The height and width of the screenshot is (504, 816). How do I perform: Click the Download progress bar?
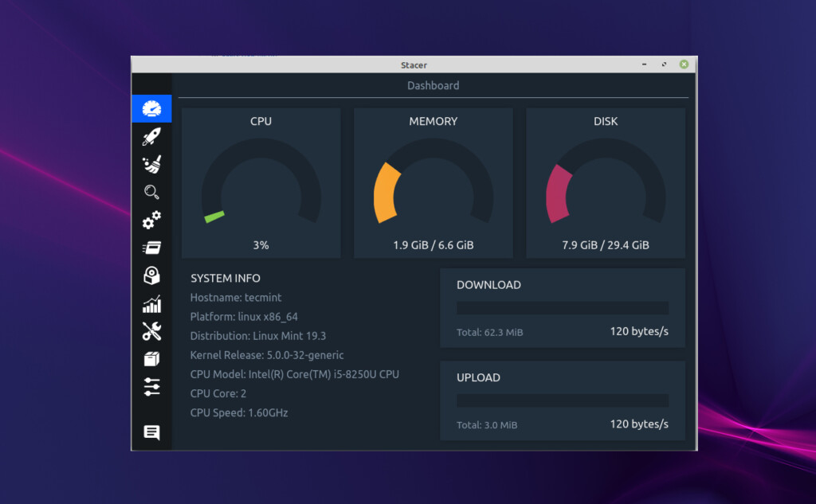point(562,308)
